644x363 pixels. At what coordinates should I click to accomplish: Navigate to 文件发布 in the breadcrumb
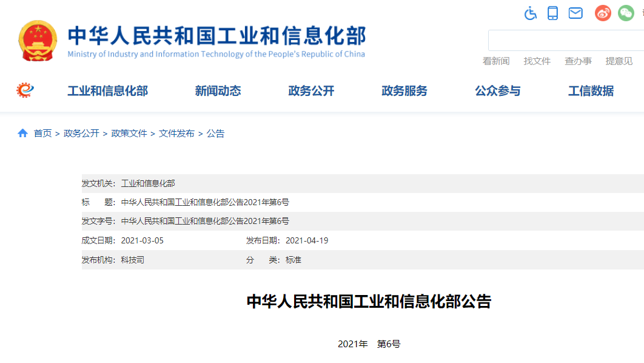coord(173,133)
